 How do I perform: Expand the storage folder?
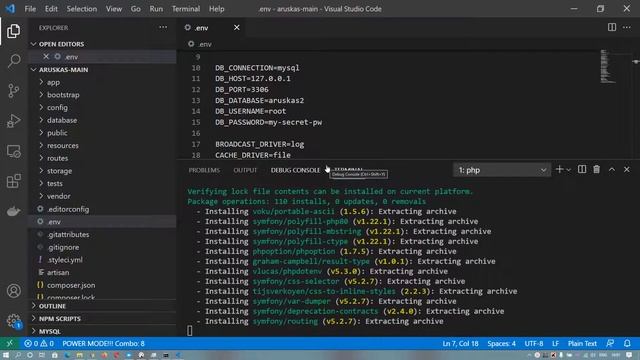pyautogui.click(x=102, y=171)
